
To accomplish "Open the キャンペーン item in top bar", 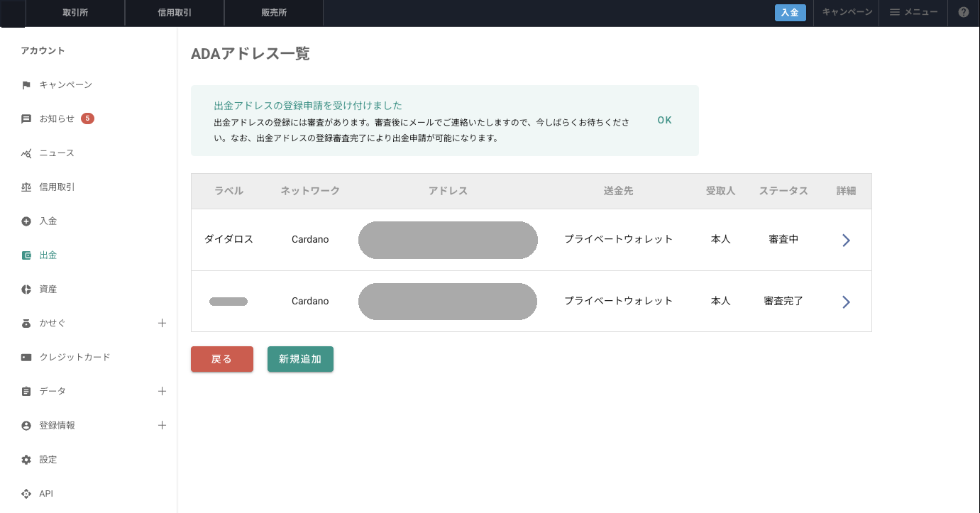I will pyautogui.click(x=847, y=12).
